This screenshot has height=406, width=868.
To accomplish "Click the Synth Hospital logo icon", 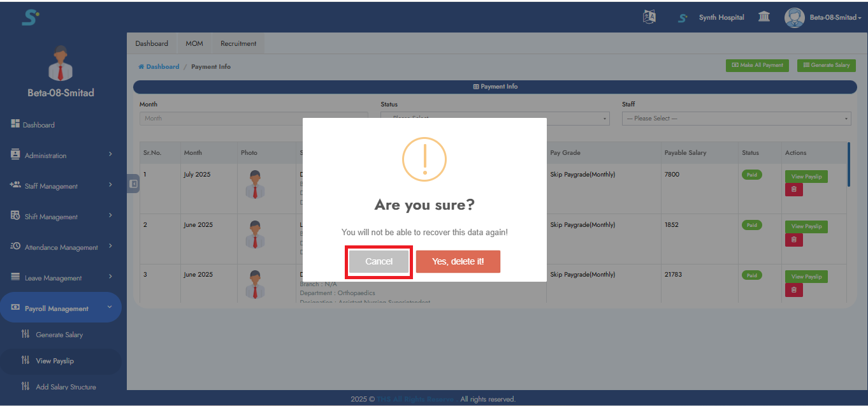I will (682, 17).
